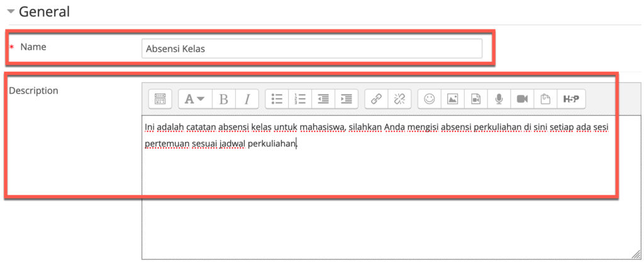Remove link using the unlink icon
The height and width of the screenshot is (264, 644).
[x=399, y=99]
